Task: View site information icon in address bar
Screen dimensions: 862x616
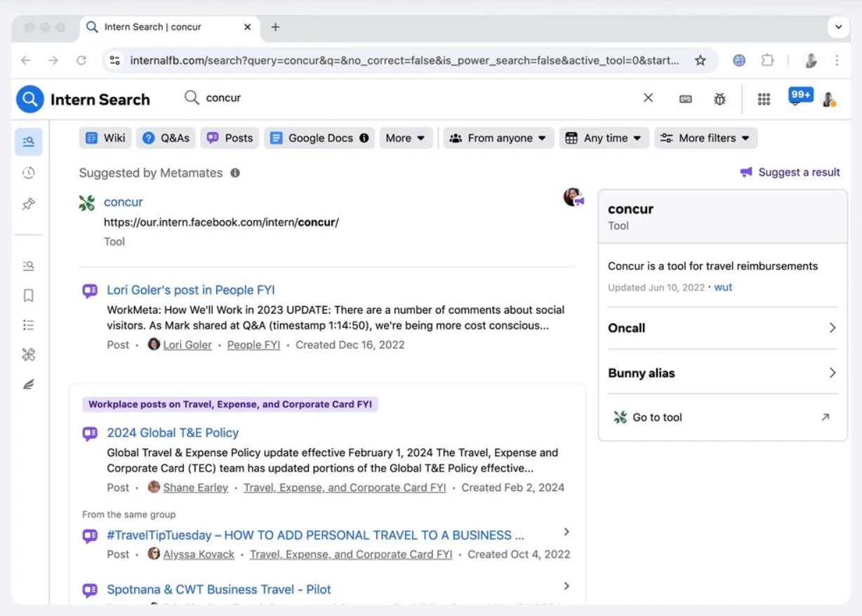Action: 114,60
